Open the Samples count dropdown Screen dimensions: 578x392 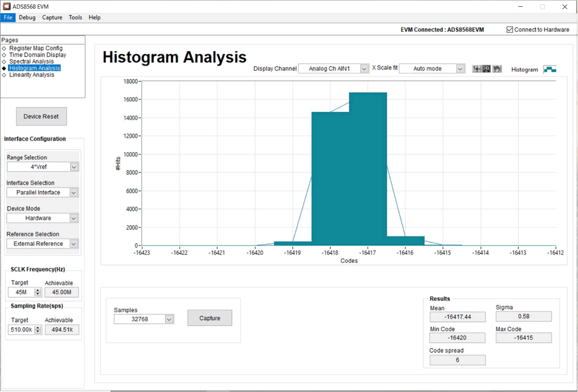(169, 320)
